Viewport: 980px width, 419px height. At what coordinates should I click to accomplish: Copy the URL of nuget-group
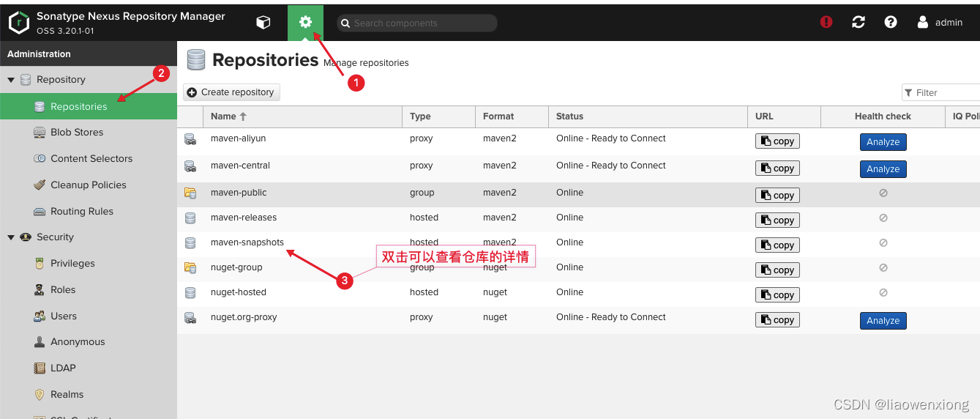777,270
